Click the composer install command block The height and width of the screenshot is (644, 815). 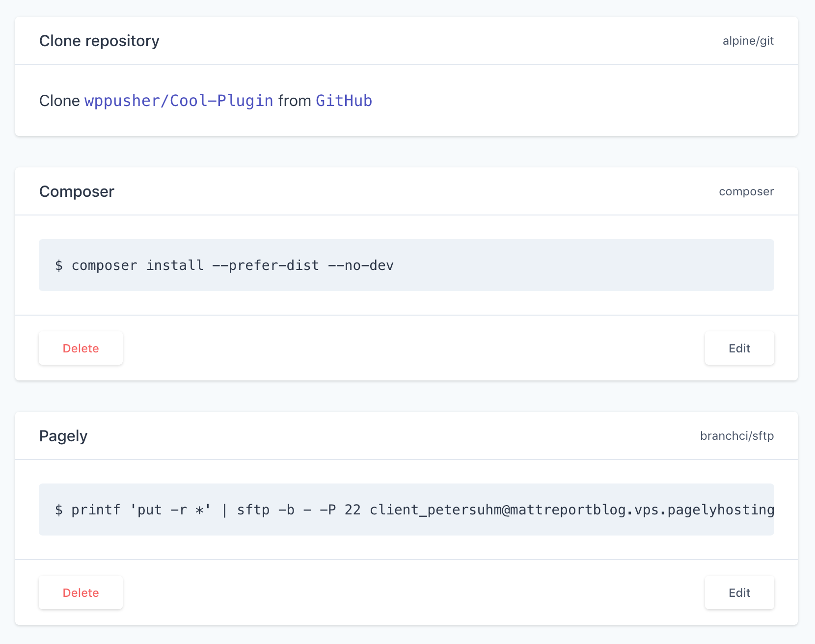point(407,265)
